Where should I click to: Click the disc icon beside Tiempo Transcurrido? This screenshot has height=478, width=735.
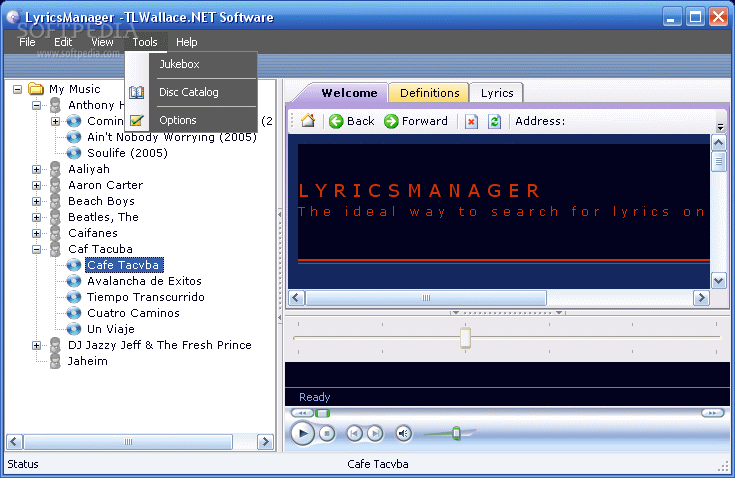pos(74,297)
